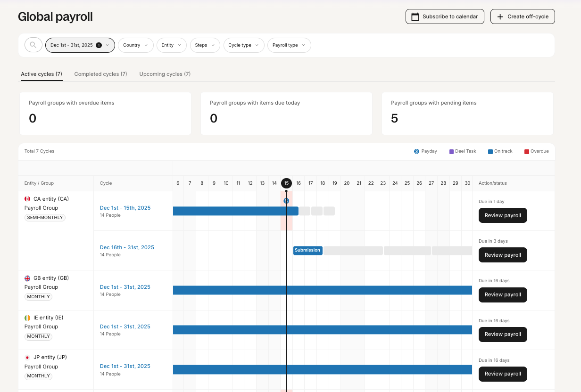Select the Submission step bar on timeline
Image resolution: width=581 pixels, height=392 pixels.
tap(307, 250)
